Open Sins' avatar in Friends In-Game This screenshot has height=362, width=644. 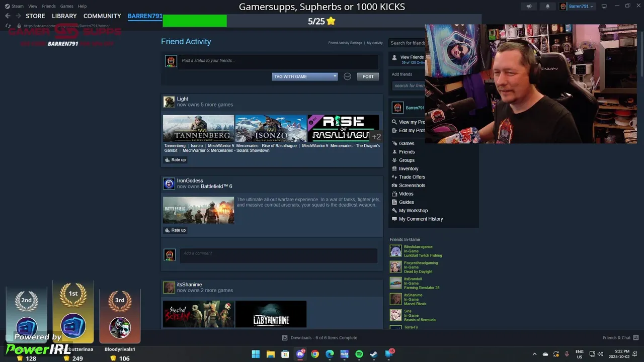click(395, 315)
